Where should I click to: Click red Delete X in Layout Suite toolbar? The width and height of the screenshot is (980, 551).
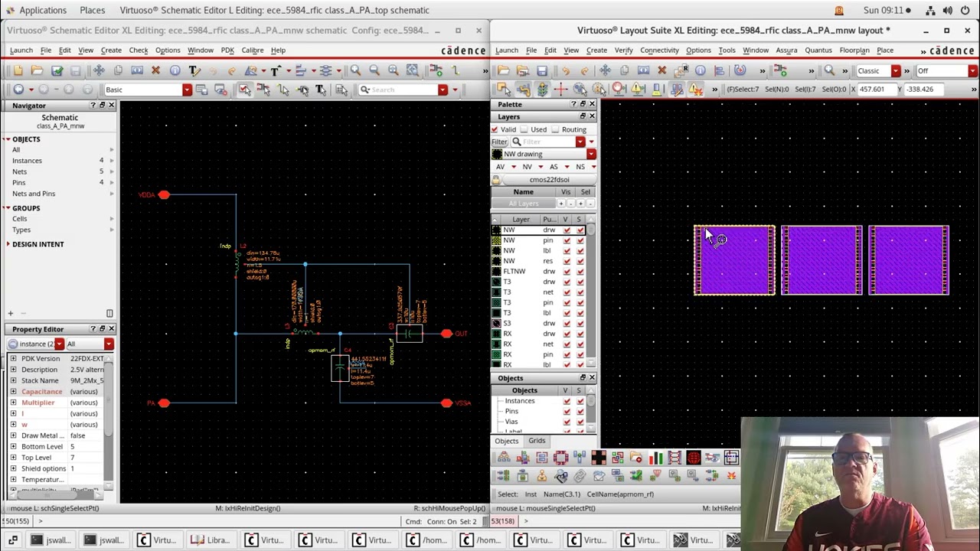tap(662, 70)
